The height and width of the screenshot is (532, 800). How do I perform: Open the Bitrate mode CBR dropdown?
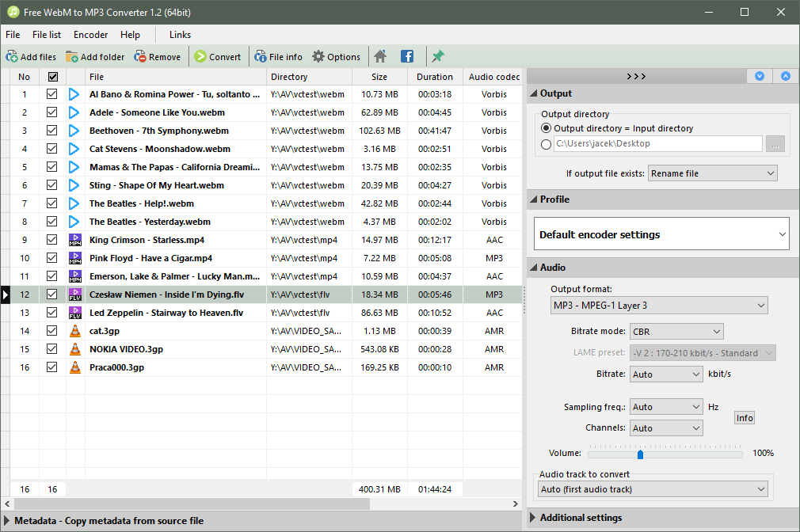tap(676, 332)
